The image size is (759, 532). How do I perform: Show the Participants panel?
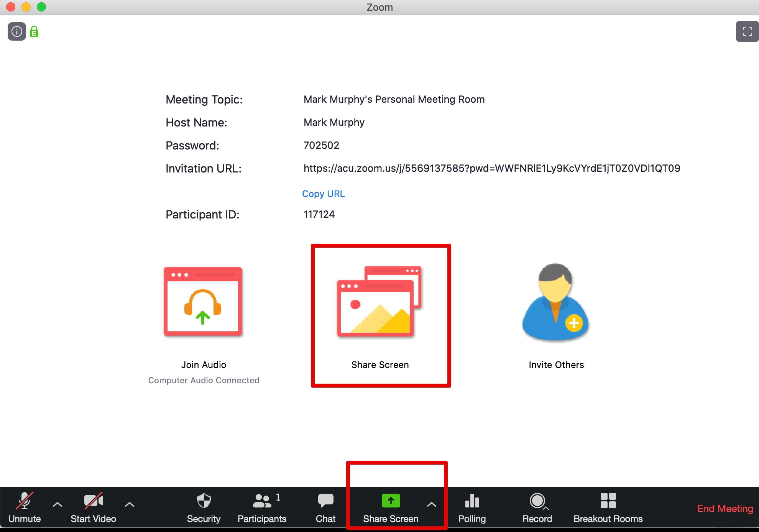click(262, 508)
